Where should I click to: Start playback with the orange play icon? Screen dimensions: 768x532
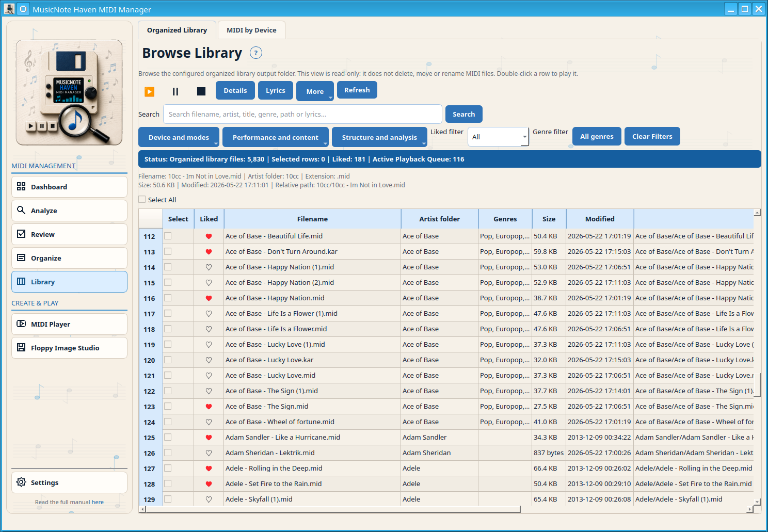(150, 91)
